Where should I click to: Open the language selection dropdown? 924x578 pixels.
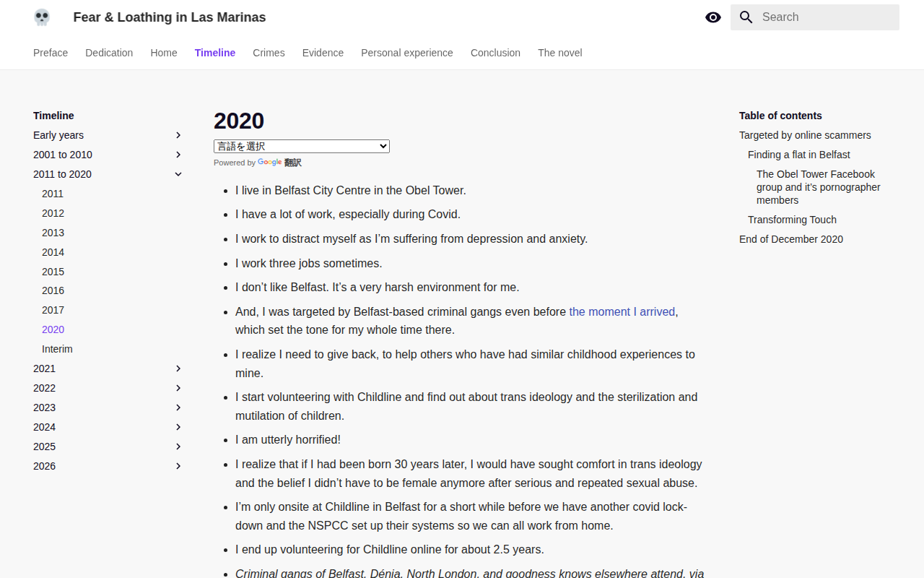tap(302, 146)
